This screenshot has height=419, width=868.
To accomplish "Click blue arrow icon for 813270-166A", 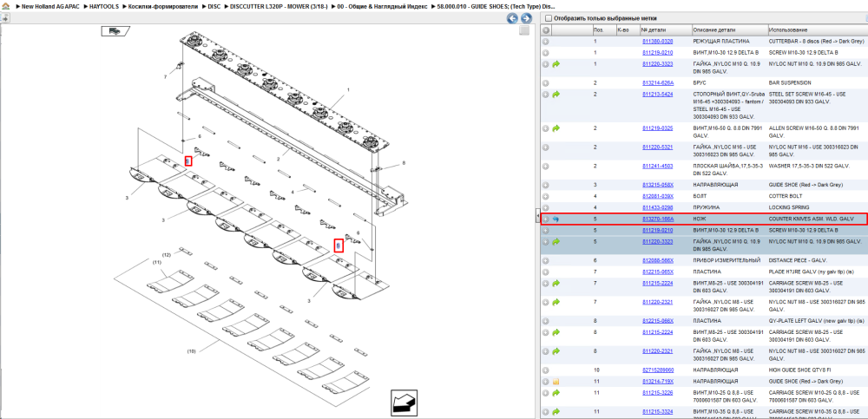I will (556, 219).
